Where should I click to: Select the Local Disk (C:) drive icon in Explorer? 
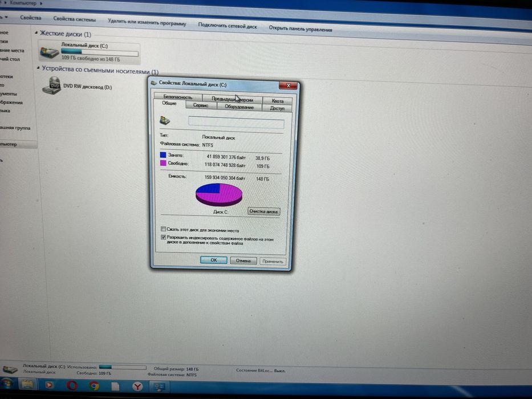(x=49, y=52)
